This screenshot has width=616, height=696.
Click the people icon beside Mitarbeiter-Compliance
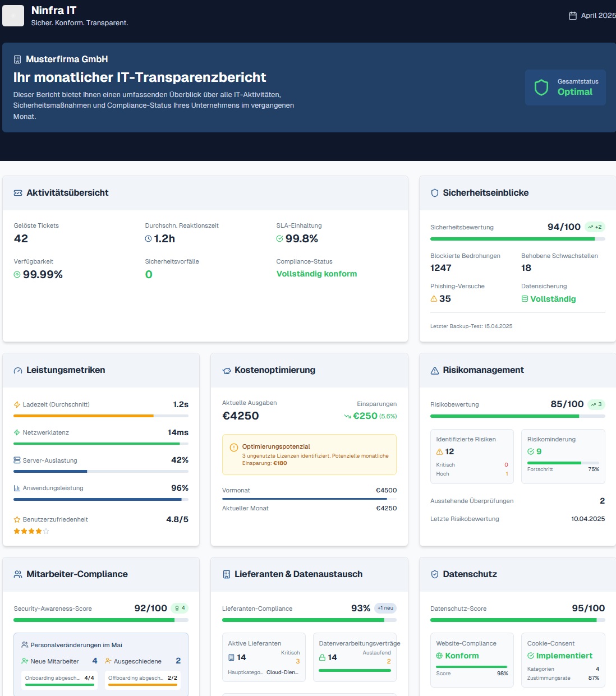pos(18,574)
